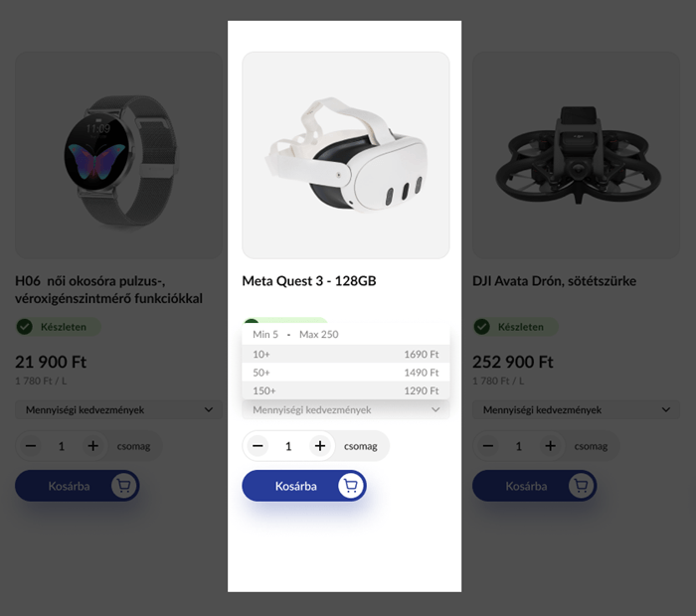Choose the 150+ tier at 1290 Ft
Screen dimensions: 696x616
coord(346,390)
